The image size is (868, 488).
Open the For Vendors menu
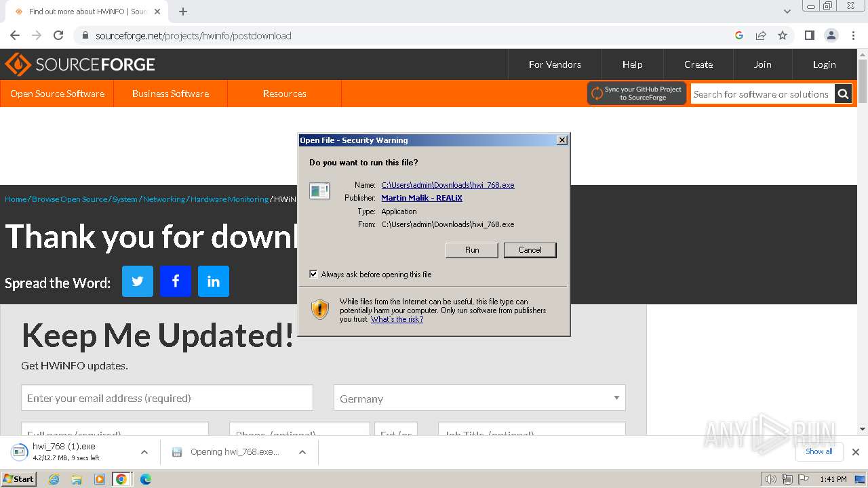click(555, 64)
